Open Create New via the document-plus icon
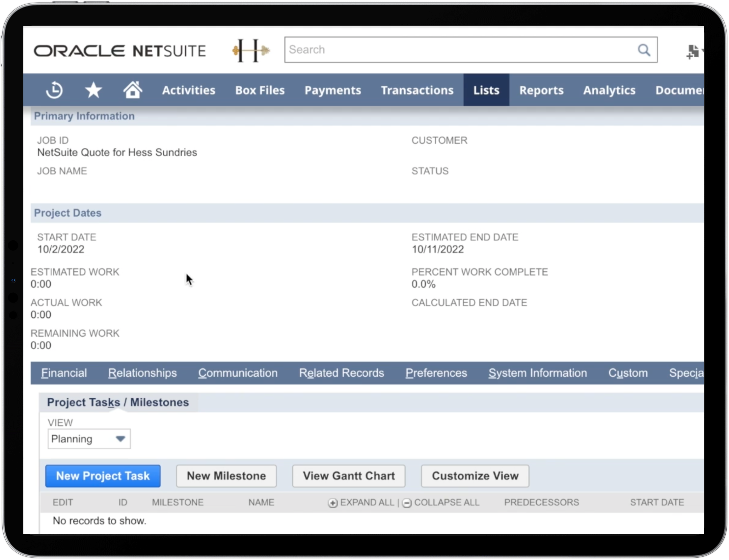The image size is (729, 560). coord(693,51)
